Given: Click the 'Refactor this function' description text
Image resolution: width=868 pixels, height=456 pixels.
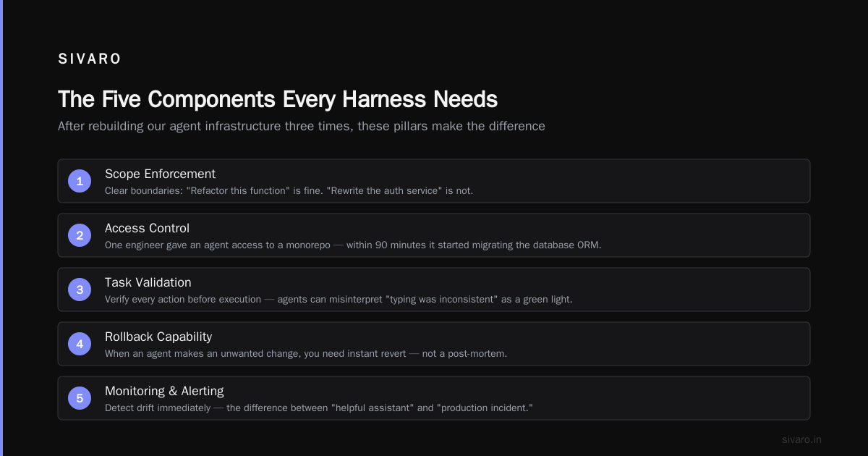Looking at the screenshot, I should coord(289,190).
